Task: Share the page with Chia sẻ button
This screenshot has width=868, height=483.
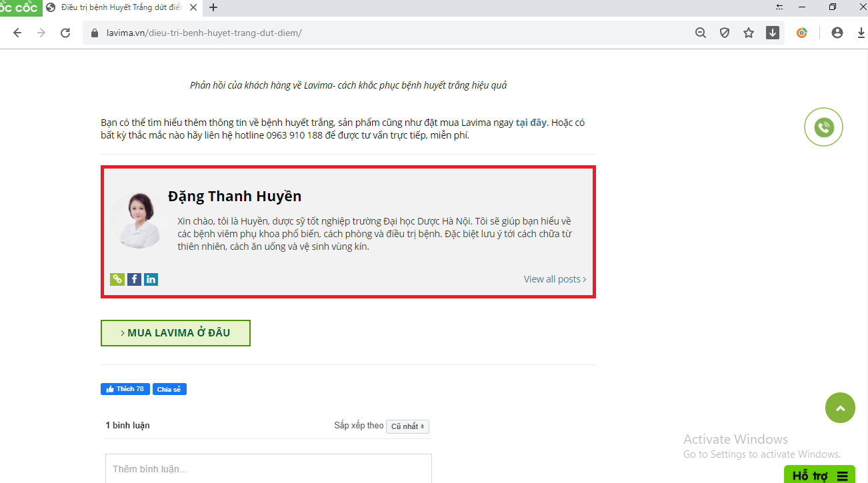Action: (x=169, y=389)
